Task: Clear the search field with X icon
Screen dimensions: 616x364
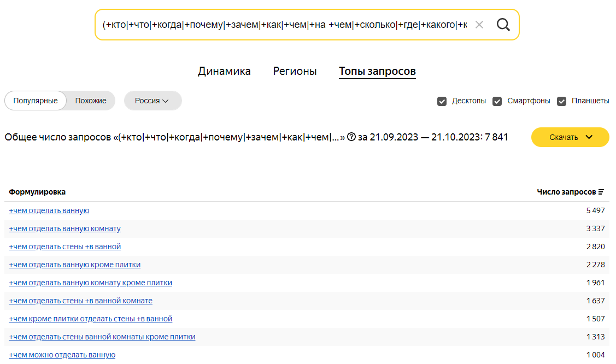Action: tap(479, 25)
